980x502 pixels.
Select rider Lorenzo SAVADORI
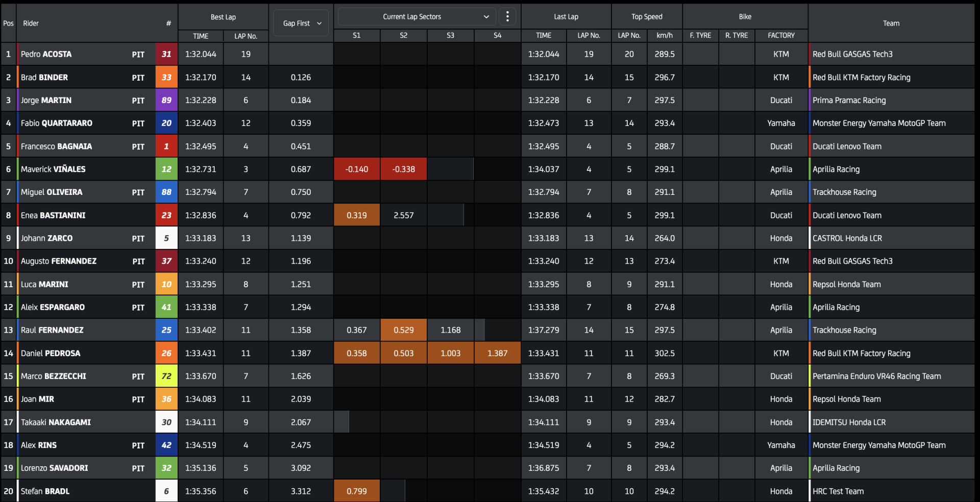click(54, 468)
